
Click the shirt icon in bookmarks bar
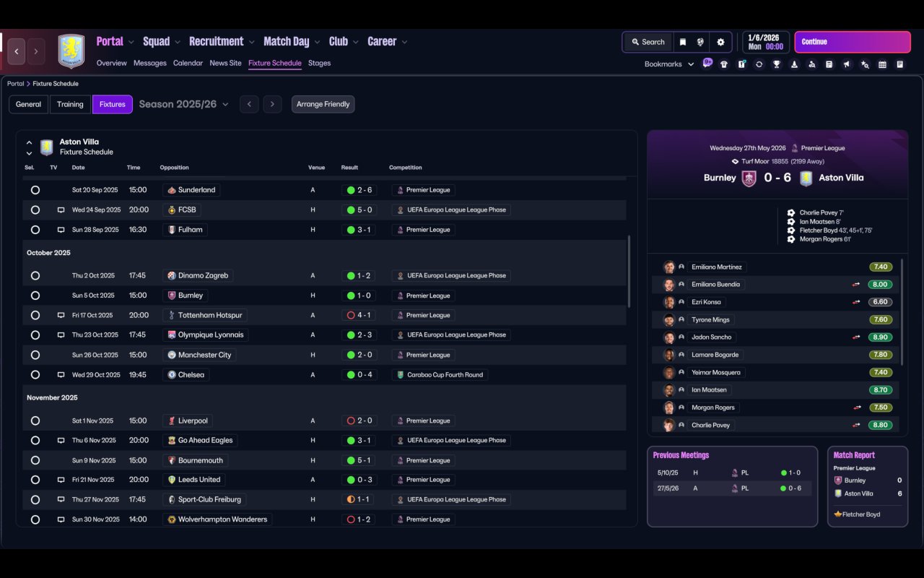pyautogui.click(x=724, y=64)
